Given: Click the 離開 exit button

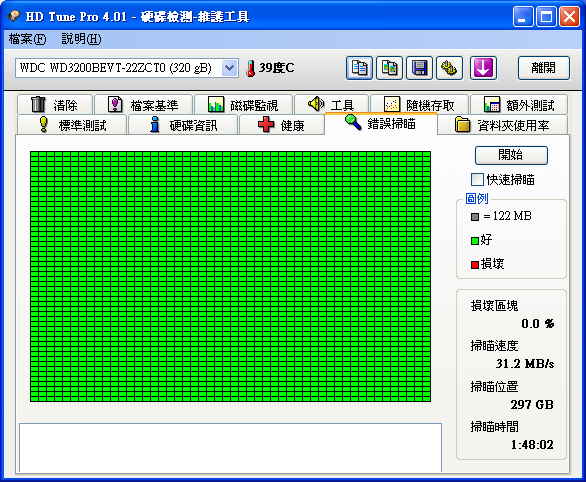Looking at the screenshot, I should [x=544, y=68].
